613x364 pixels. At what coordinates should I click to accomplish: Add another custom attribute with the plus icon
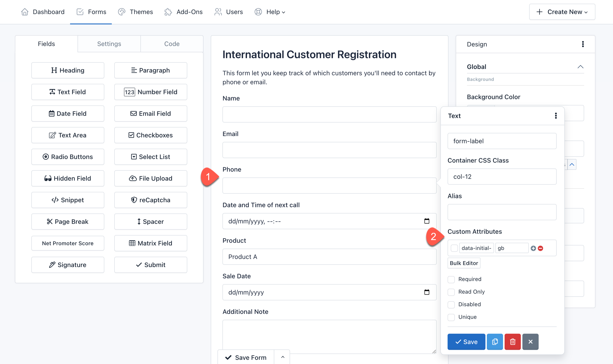[x=533, y=248]
